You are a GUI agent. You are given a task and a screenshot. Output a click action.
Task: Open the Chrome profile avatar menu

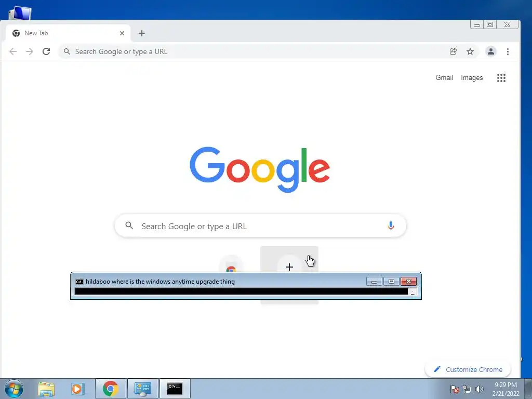click(490, 51)
